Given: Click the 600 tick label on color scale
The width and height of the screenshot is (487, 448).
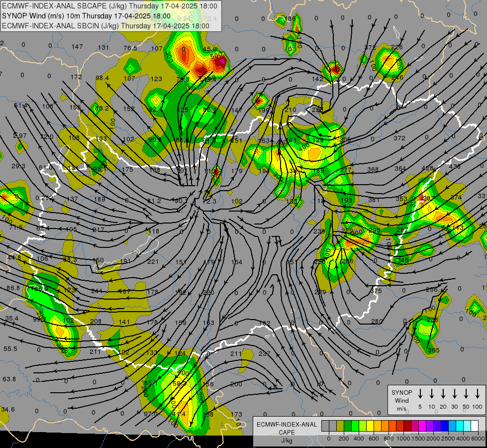Looking at the screenshot, I should click(374, 439).
